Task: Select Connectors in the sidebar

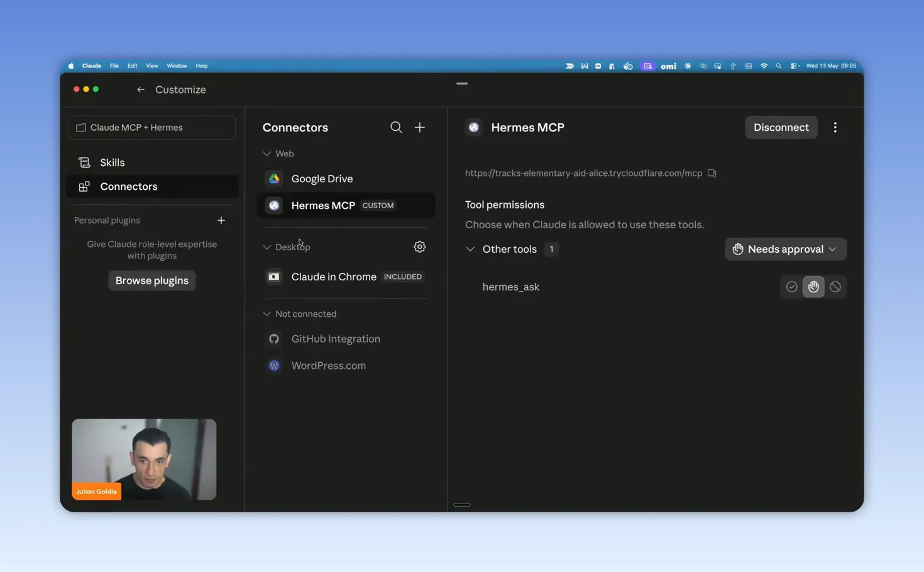Action: click(x=151, y=187)
